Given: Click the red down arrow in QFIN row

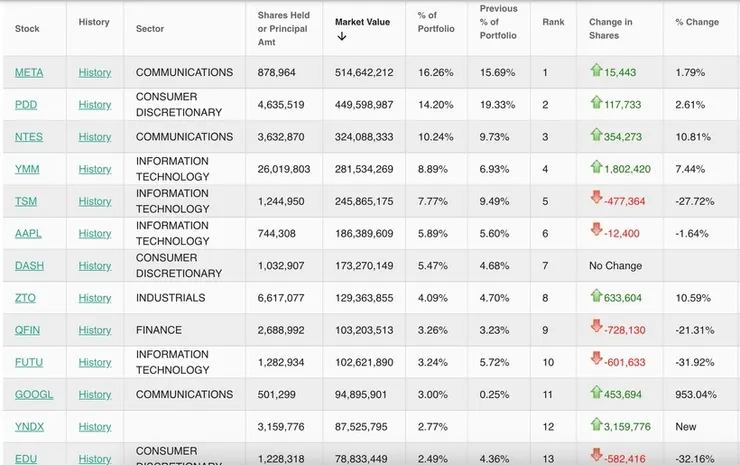Looking at the screenshot, I should click(x=596, y=328).
